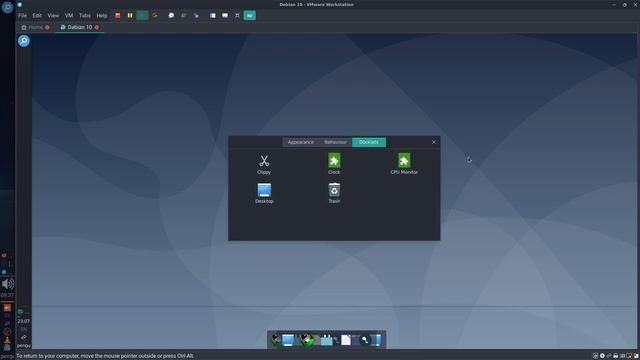The height and width of the screenshot is (360, 640).
Task: Select the Clippy docklet
Action: (264, 164)
